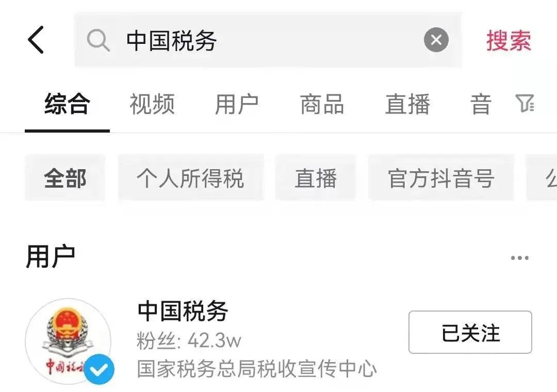Select the 全部 filter chip
Screen dimensions: 557x392
(x=65, y=178)
